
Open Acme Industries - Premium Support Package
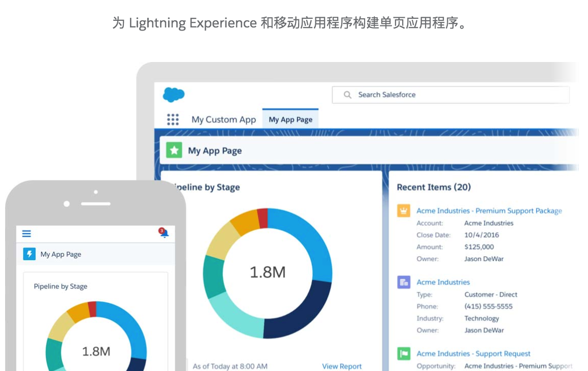pos(489,210)
